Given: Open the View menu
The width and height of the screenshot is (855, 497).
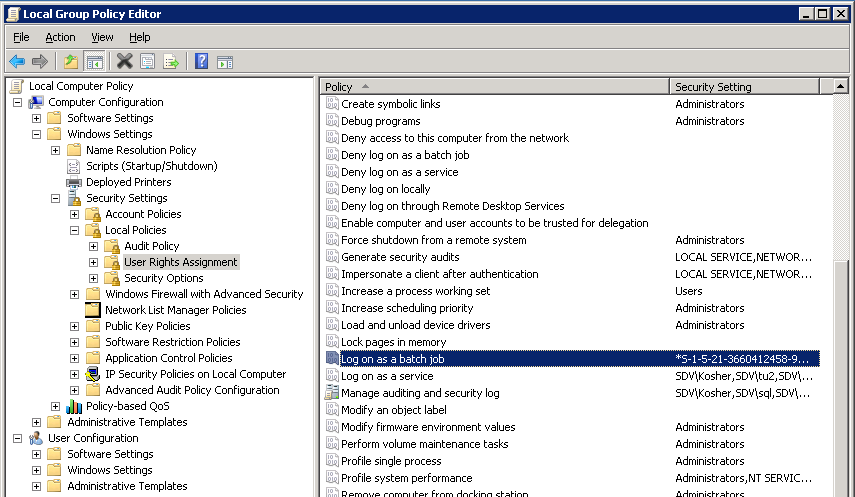Looking at the screenshot, I should (x=102, y=37).
